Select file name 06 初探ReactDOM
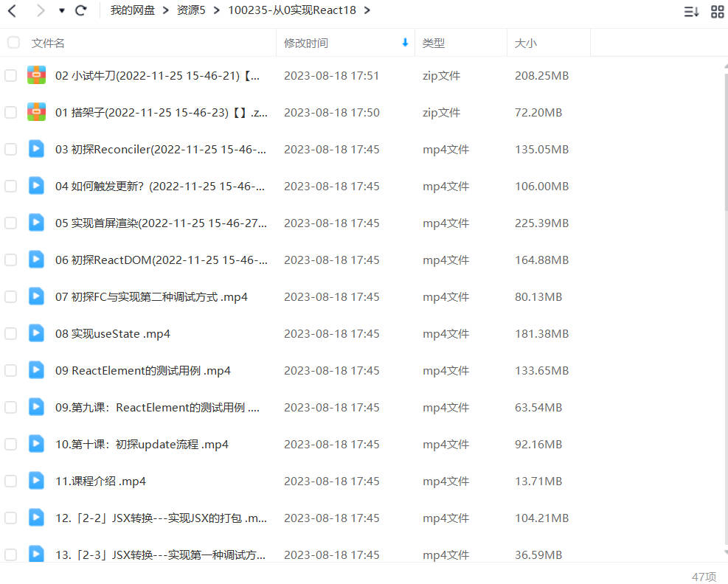 pyautogui.click(x=161, y=260)
